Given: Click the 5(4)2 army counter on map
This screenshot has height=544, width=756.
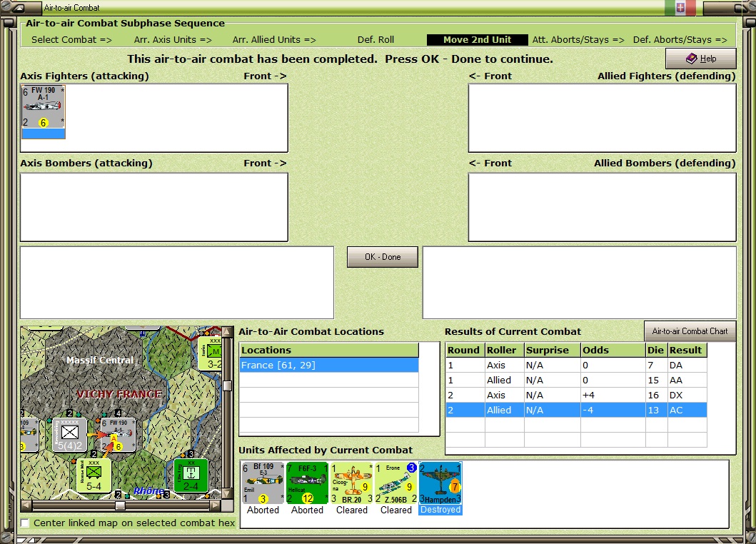Looking at the screenshot, I should point(69,435).
